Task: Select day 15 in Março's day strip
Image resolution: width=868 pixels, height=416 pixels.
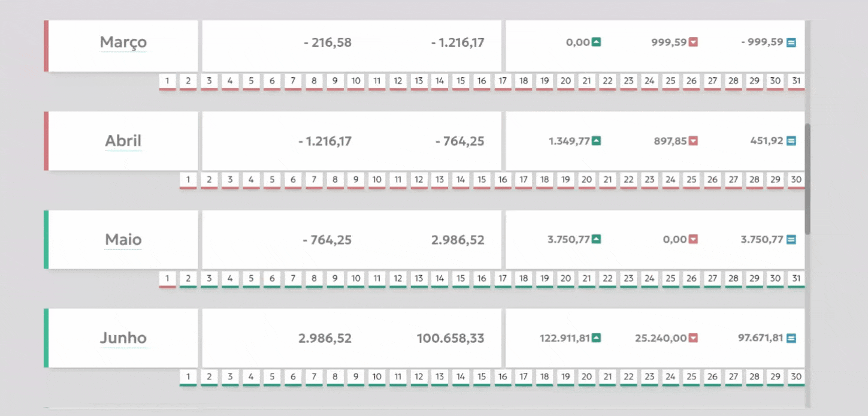Action: tap(461, 81)
